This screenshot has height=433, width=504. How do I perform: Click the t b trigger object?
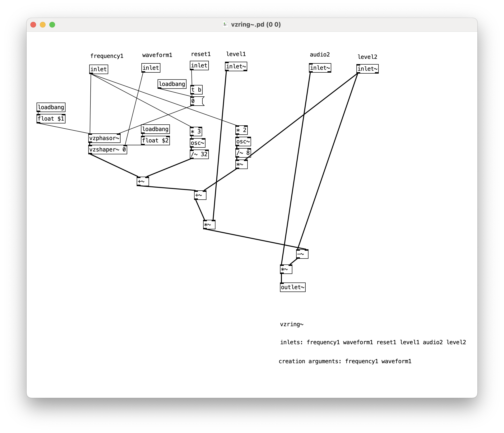pos(196,90)
